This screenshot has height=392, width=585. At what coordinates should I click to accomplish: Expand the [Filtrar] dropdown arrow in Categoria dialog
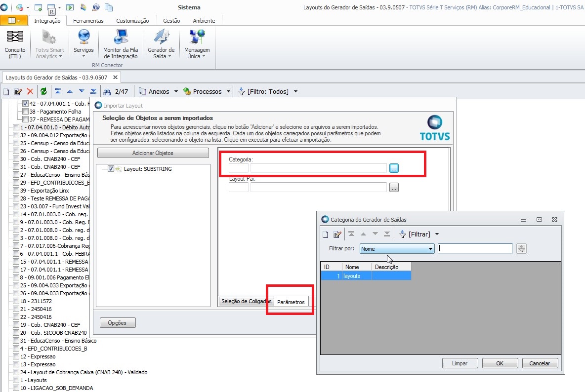pyautogui.click(x=437, y=235)
